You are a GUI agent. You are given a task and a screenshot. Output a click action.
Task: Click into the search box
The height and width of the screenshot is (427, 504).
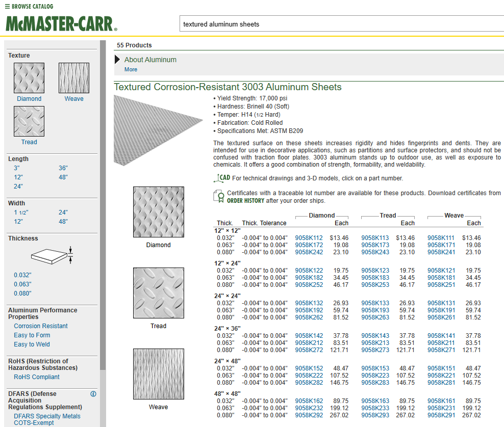click(341, 24)
